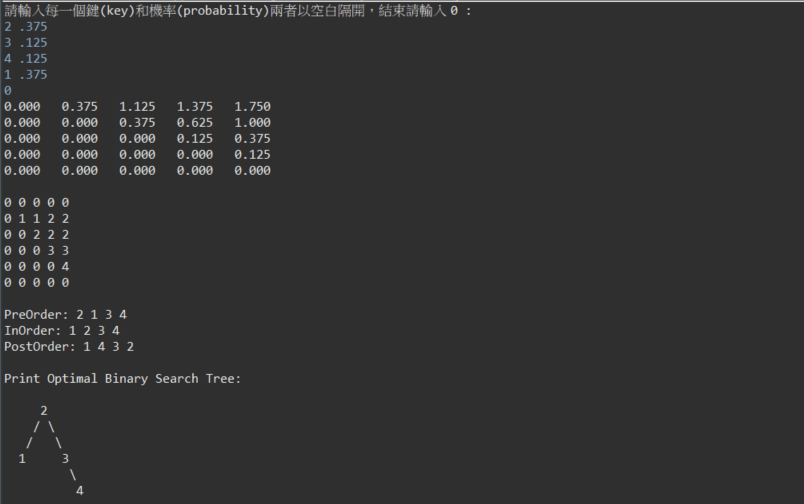Click the root table row "0 0 0 3 3"
This screenshot has width=804, height=504.
[36, 251]
